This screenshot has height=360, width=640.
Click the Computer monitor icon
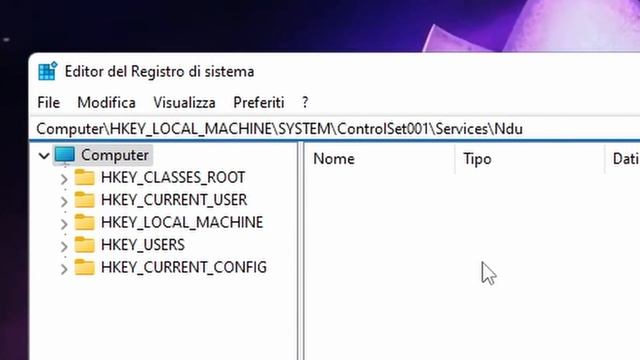tap(65, 156)
